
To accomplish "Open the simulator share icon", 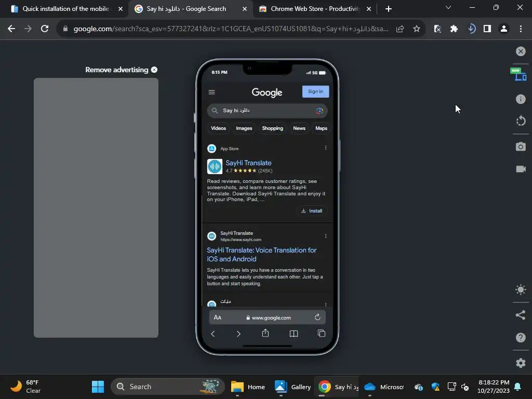I will [x=521, y=315].
